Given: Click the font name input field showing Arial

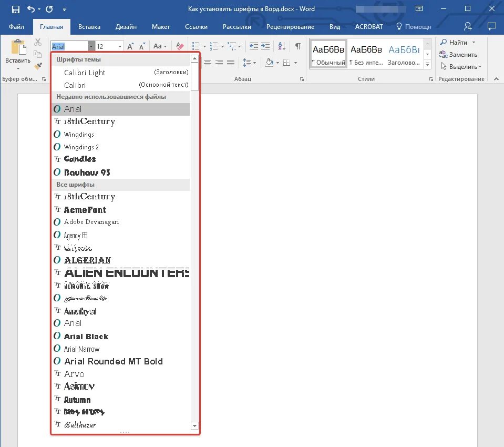Looking at the screenshot, I should (x=69, y=47).
